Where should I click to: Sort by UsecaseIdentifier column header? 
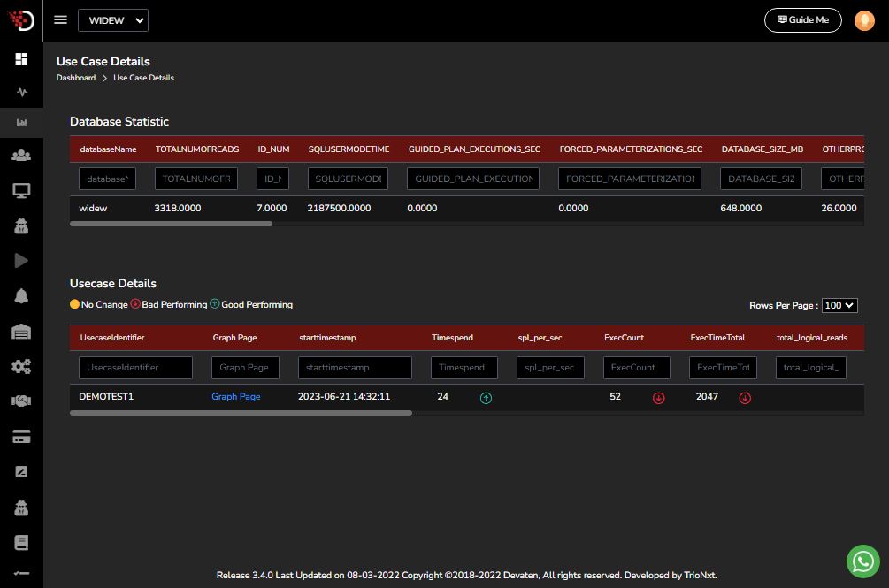point(112,338)
